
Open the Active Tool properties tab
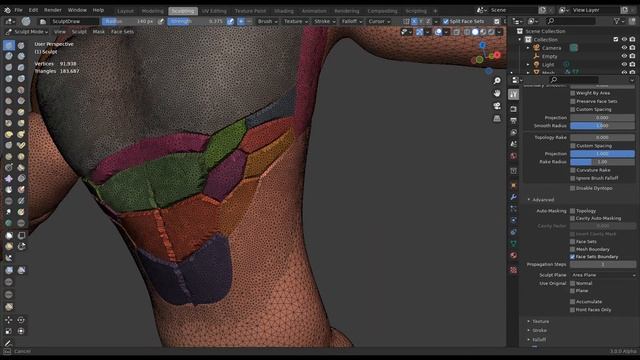pyautogui.click(x=514, y=94)
